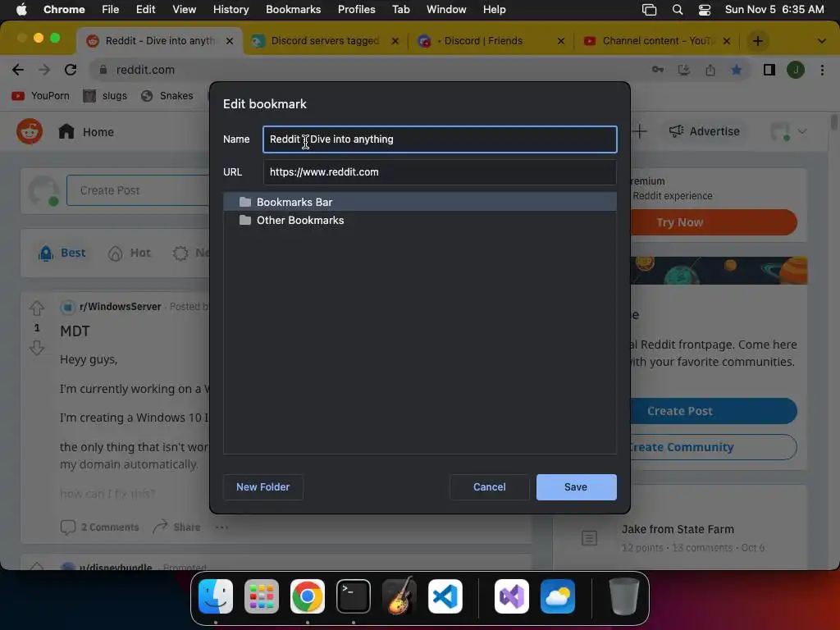
Task: Click the blue bookmark star icon
Action: (737, 70)
